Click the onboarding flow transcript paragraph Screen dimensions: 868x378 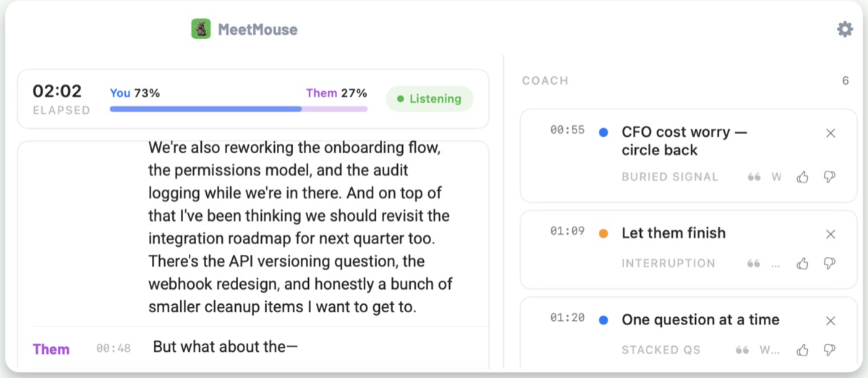pos(300,227)
